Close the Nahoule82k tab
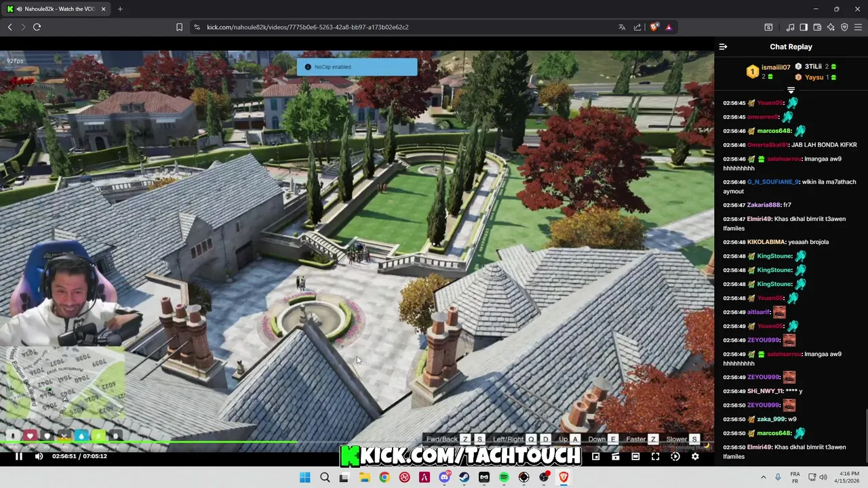Screen dimensions: 868x488 [104, 9]
